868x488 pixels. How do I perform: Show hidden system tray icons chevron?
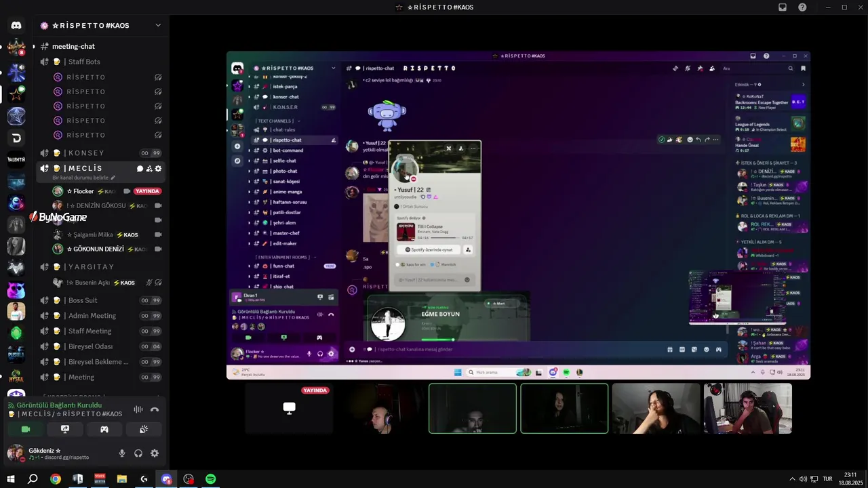tap(792, 479)
